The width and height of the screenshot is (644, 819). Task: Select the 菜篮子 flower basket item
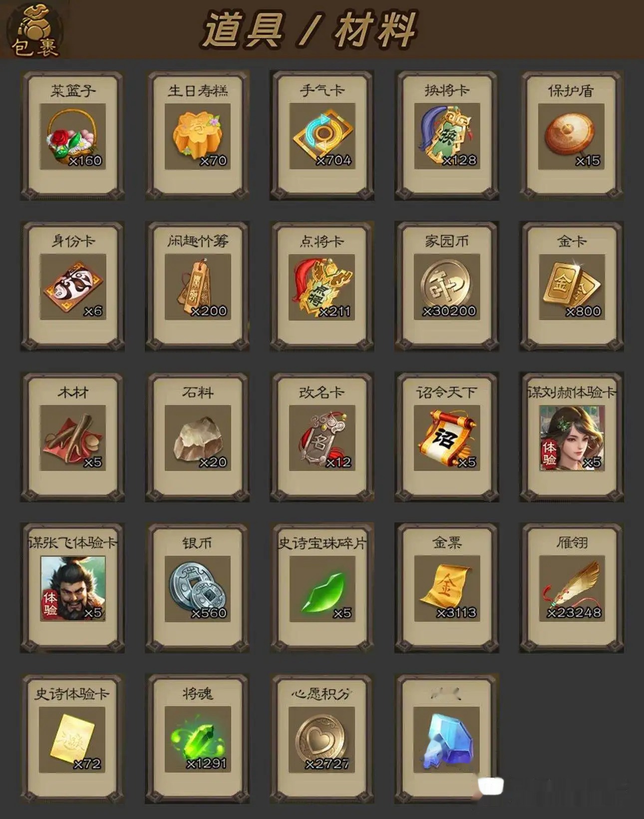(x=73, y=136)
